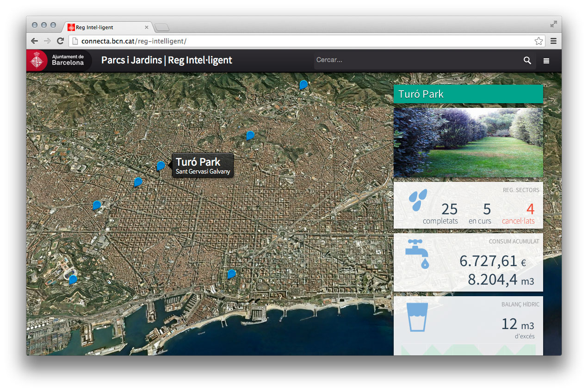This screenshot has width=588, height=392.
Task: Click the CONSUM ACUMULAT heading
Action: [514, 241]
